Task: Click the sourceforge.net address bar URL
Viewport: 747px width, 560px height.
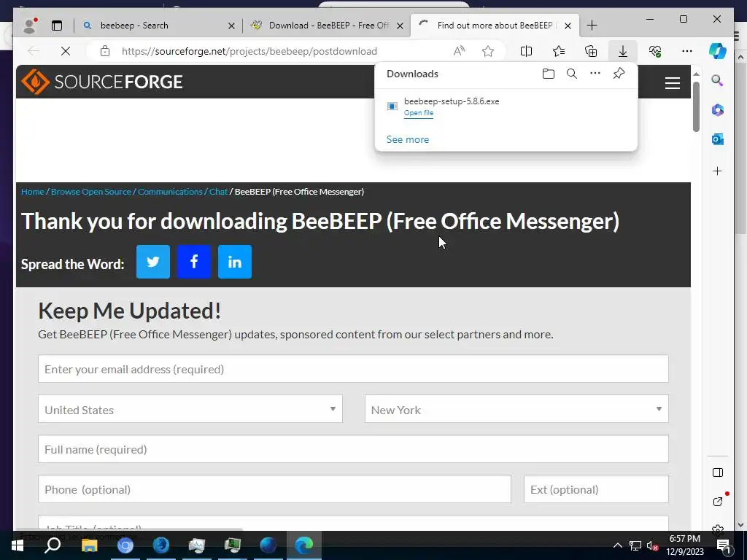Action: click(249, 51)
